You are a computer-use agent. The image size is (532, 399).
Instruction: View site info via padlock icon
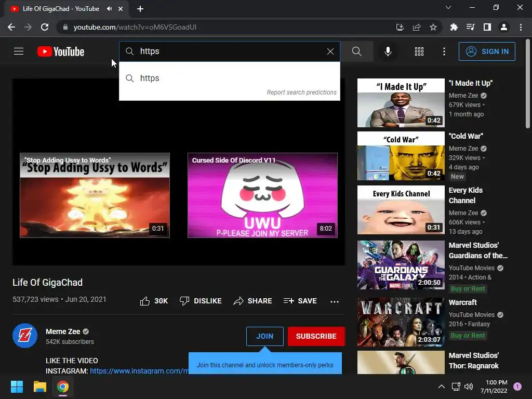click(65, 27)
